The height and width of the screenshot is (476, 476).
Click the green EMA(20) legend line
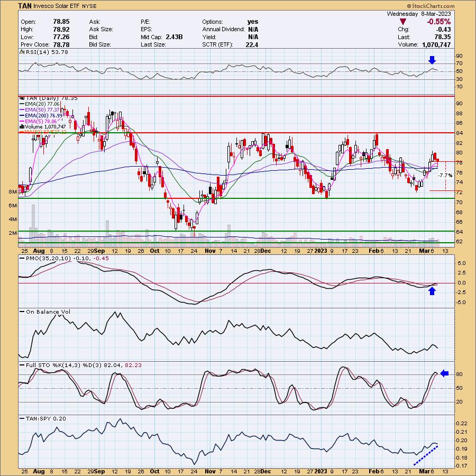[x=22, y=104]
